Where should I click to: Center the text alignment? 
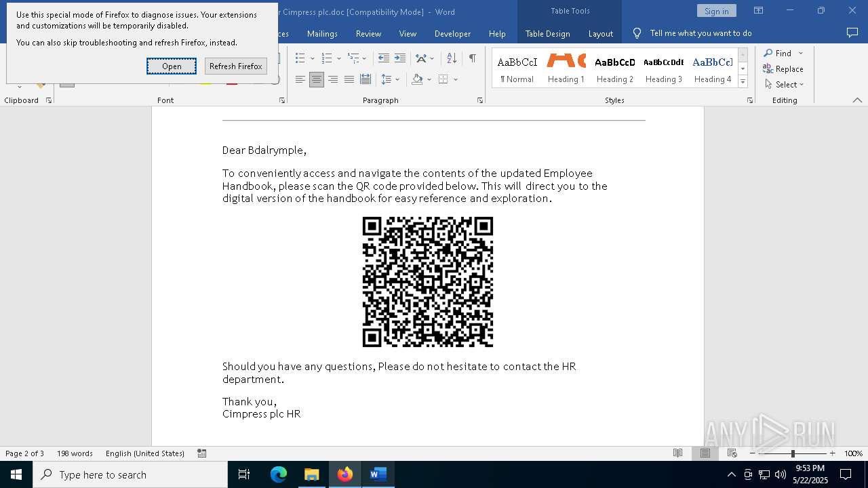(x=316, y=79)
